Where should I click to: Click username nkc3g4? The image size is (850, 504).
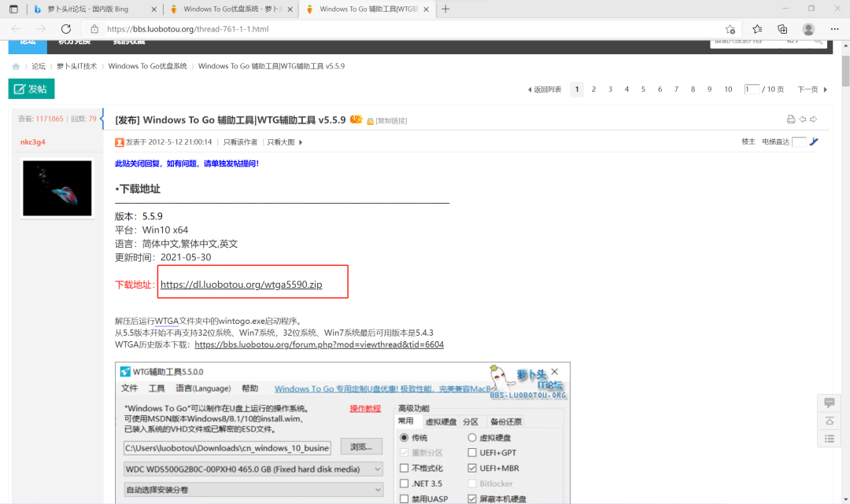pyautogui.click(x=33, y=142)
